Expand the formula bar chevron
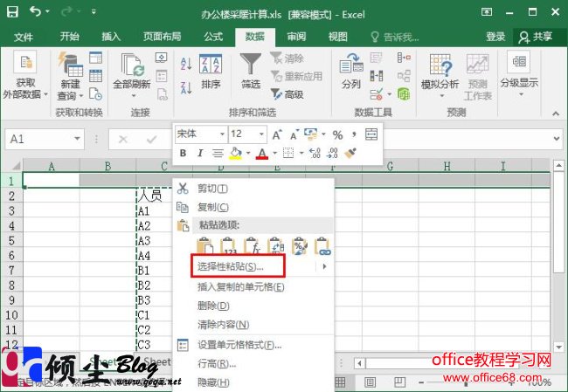Image resolution: width=568 pixels, height=392 pixels. [x=557, y=139]
